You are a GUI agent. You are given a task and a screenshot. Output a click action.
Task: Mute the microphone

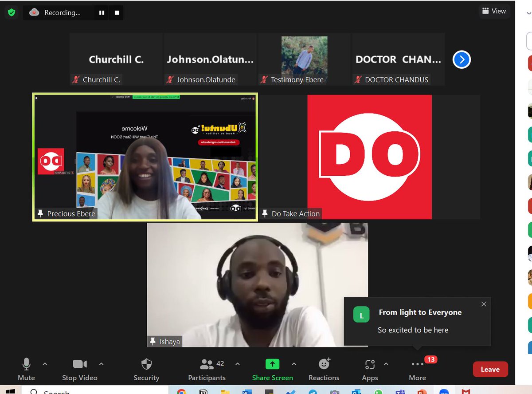26,369
